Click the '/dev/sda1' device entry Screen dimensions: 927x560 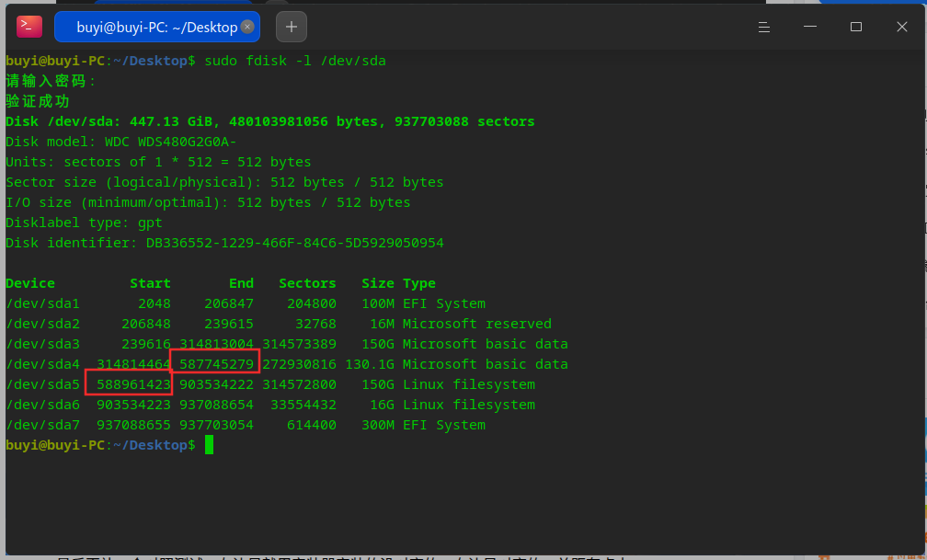coord(42,304)
